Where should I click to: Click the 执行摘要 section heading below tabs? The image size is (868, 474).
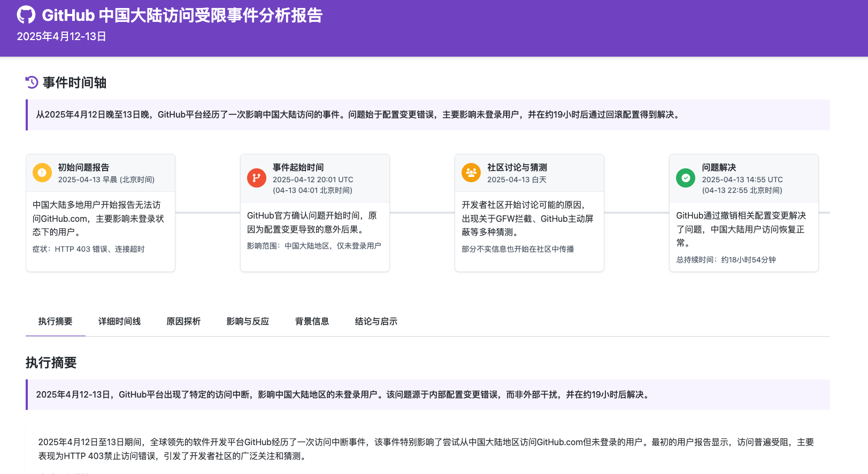click(x=51, y=363)
